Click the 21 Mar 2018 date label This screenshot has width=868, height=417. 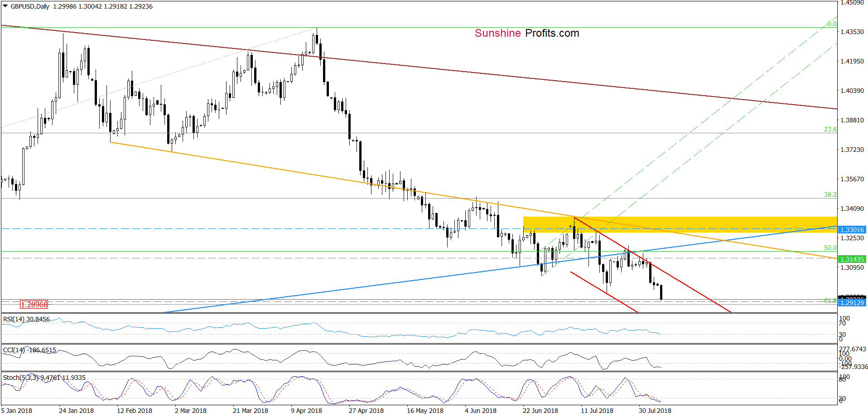pos(251,411)
